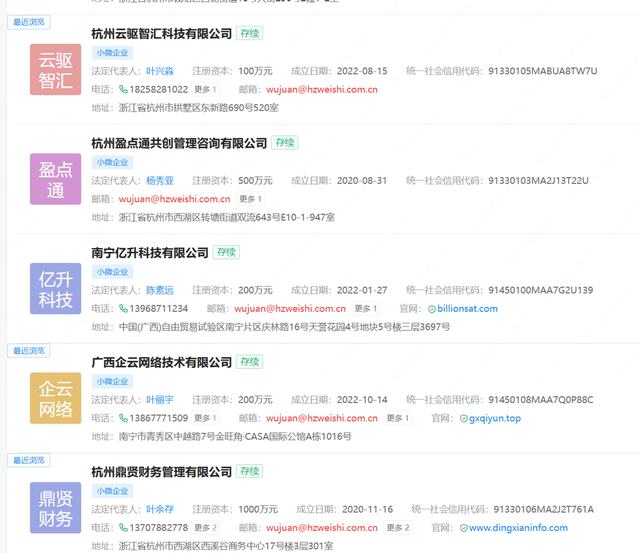This screenshot has width=640, height=553.
Task: Open 杭州盈点通共创管理咨询有限公司 company page
Action: click(x=179, y=143)
